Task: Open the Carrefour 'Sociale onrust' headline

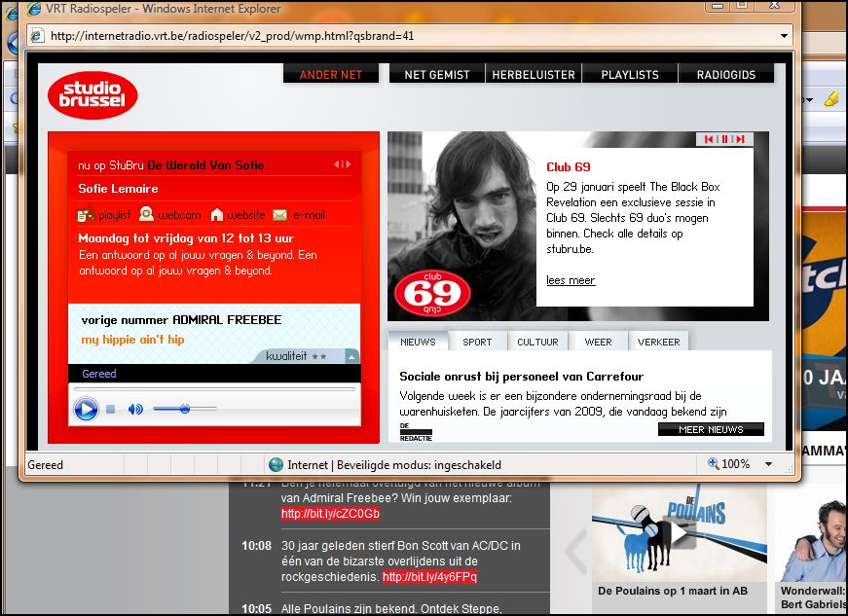Action: (x=521, y=376)
